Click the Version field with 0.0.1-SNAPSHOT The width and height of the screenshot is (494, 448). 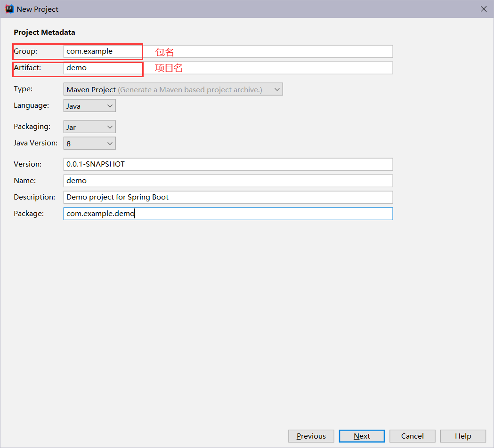(228, 164)
